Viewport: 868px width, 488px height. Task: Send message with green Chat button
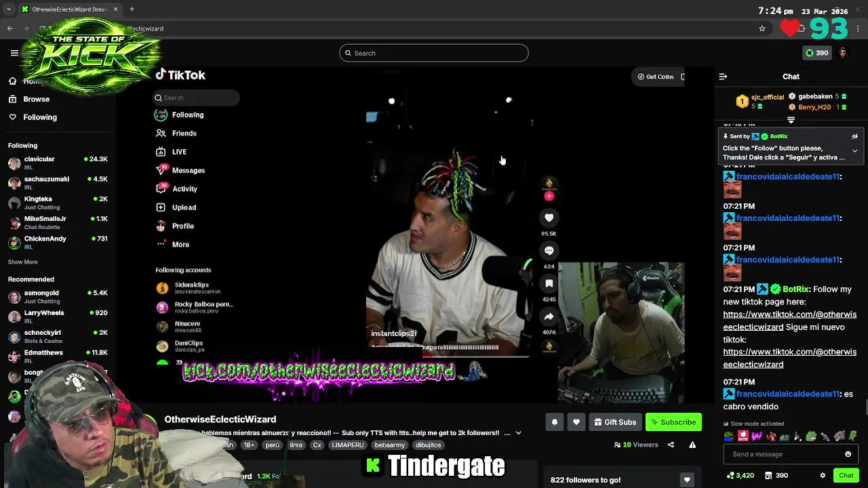coord(846,476)
